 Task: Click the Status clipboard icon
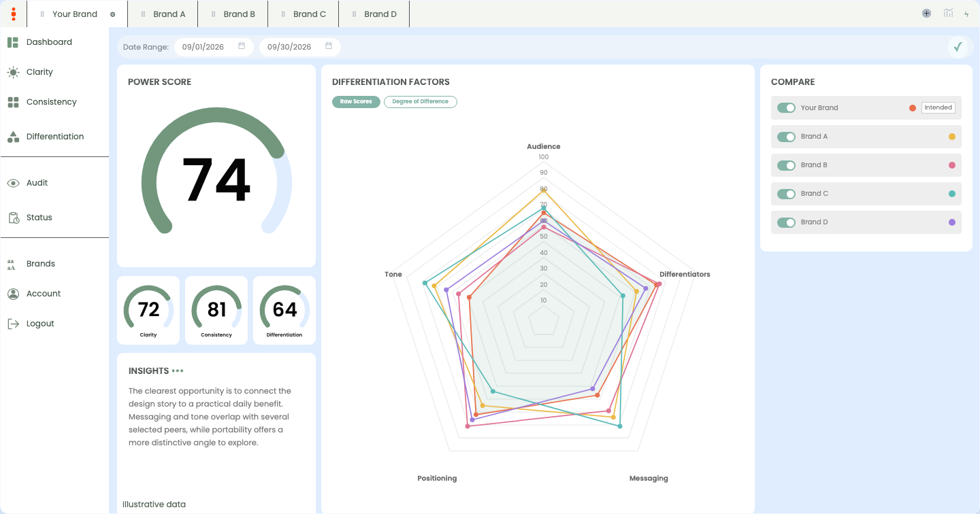[13, 218]
